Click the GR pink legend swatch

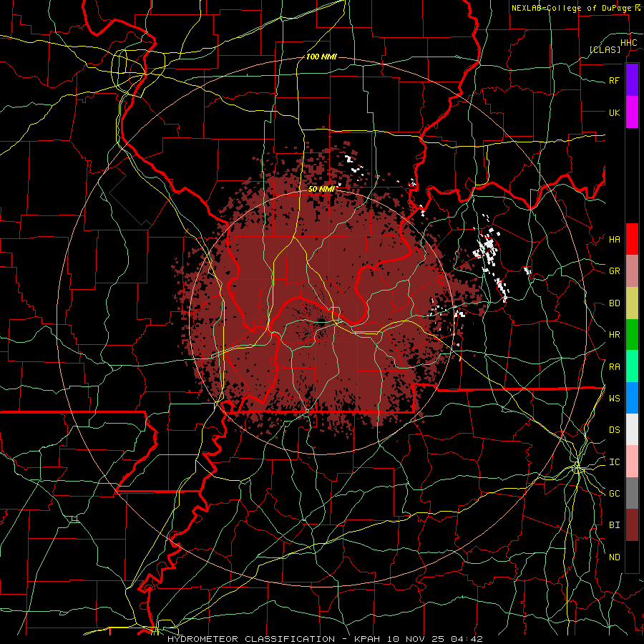[632, 270]
